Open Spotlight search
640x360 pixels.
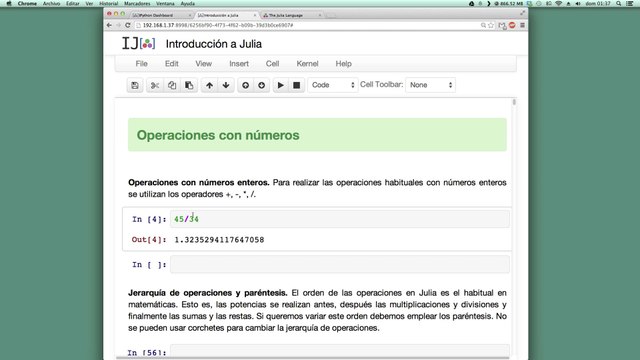click(x=619, y=3)
